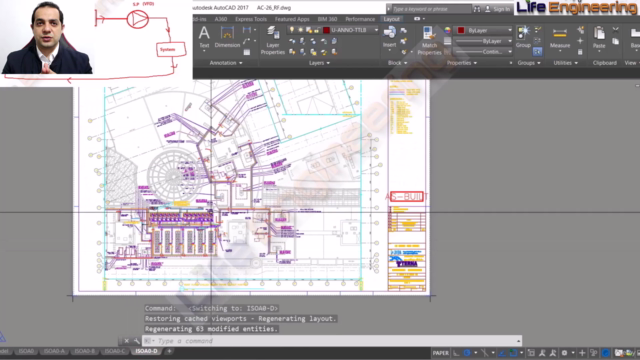Screen dimensions: 640x360
Task: Open the linetype Contin... dropdown
Action: pos(509,52)
